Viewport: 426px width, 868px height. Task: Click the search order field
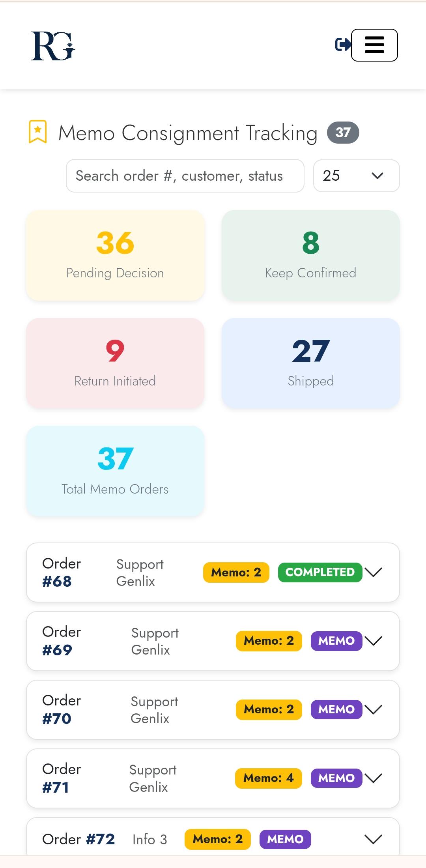pos(185,176)
